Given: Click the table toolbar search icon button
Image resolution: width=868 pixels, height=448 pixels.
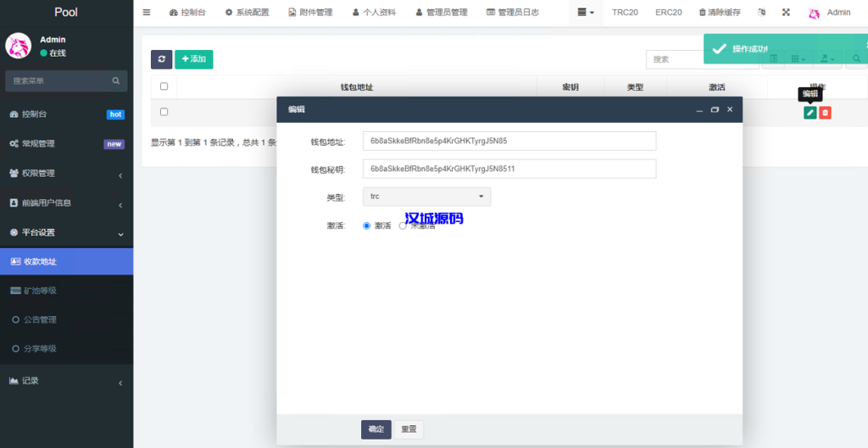Looking at the screenshot, I should (856, 59).
